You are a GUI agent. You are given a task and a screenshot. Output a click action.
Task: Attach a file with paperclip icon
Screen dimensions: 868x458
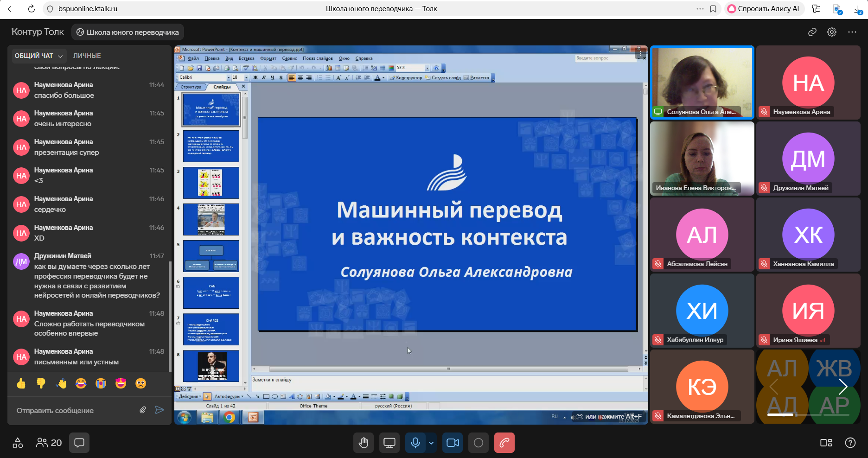click(x=143, y=410)
